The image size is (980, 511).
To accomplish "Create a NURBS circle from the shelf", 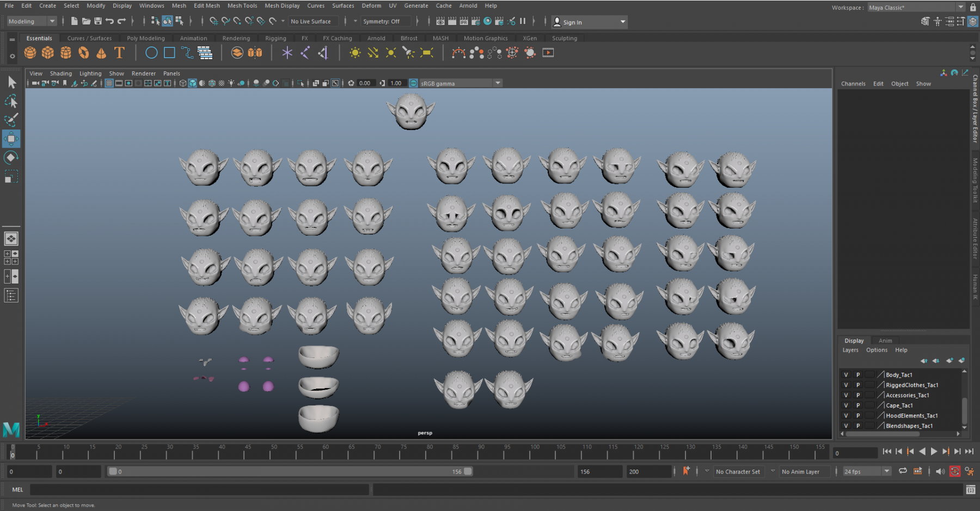I will coord(151,53).
